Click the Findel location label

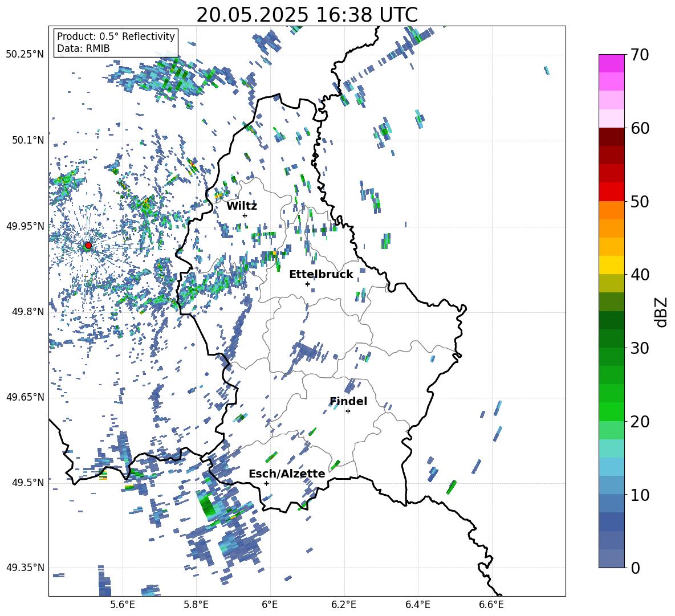point(348,401)
